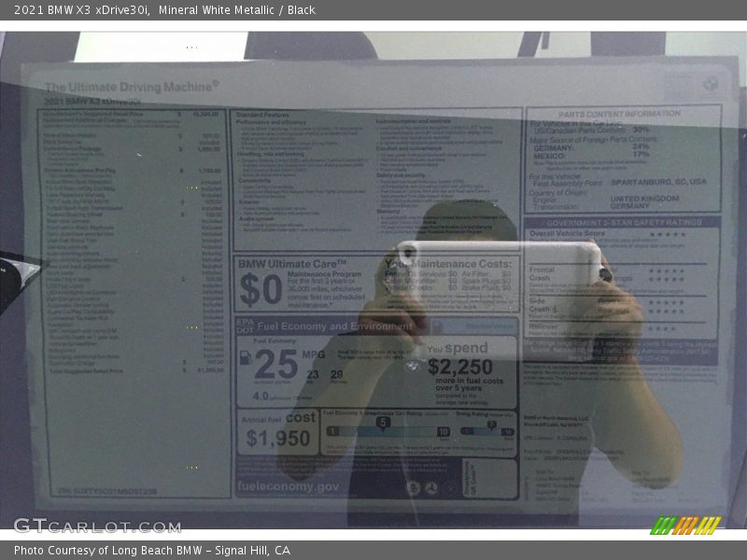747x560 pixels.
Task: Click the '29' highway MPG value
Action: pyautogui.click(x=336, y=374)
